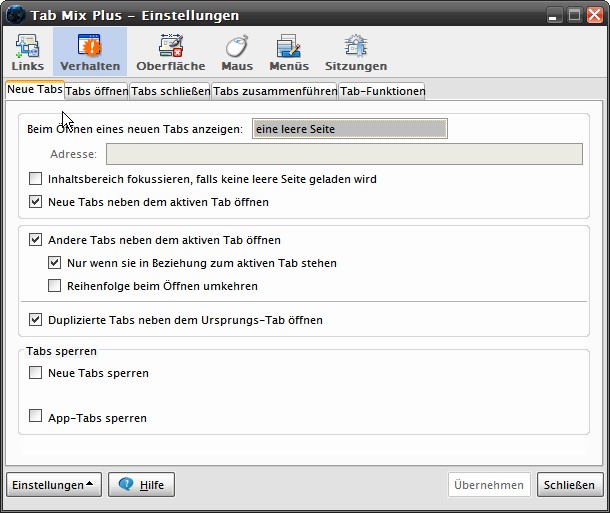Switch to the Tabs zusammenführen tab

pos(274,91)
